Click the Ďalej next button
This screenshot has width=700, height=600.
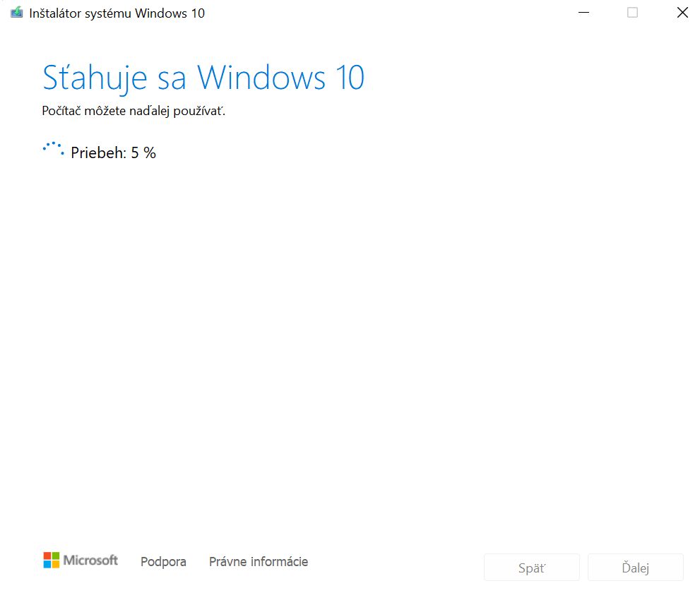636,568
